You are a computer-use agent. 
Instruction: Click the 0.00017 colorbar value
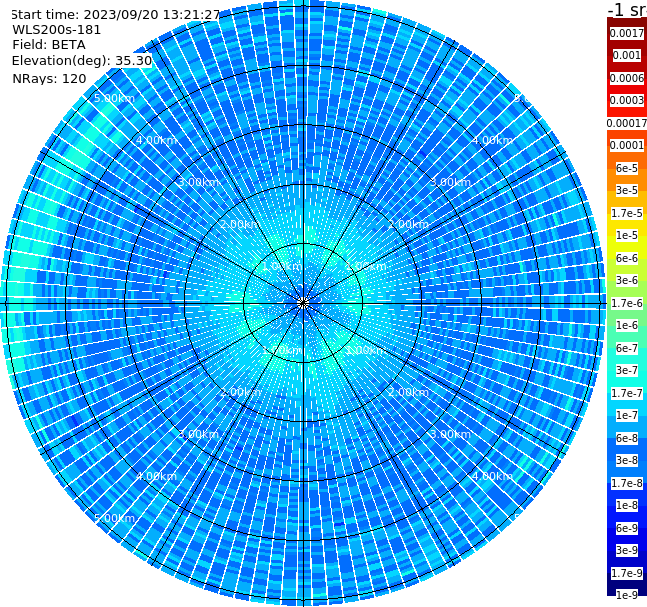[627, 123]
